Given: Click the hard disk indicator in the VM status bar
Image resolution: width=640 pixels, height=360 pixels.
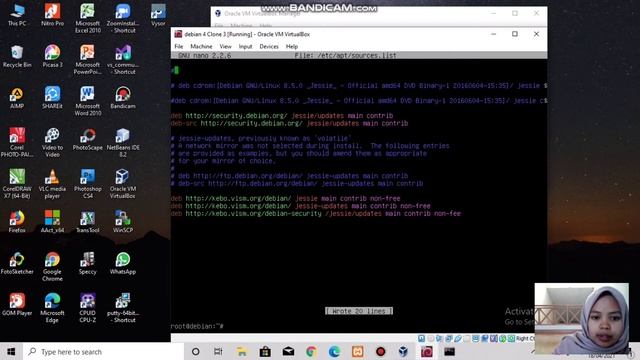Looking at the screenshot, I should [422, 338].
